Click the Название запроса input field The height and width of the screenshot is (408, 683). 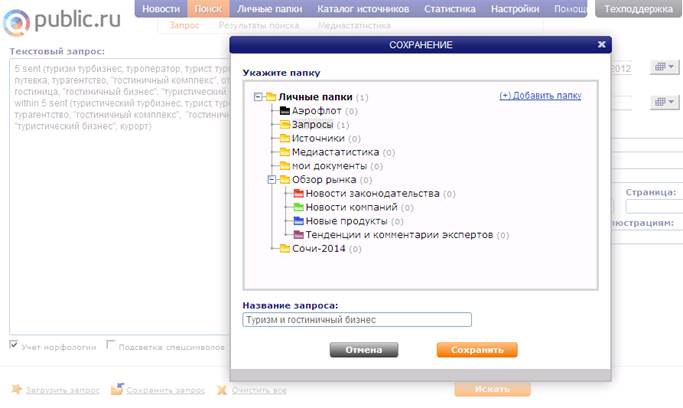click(357, 320)
